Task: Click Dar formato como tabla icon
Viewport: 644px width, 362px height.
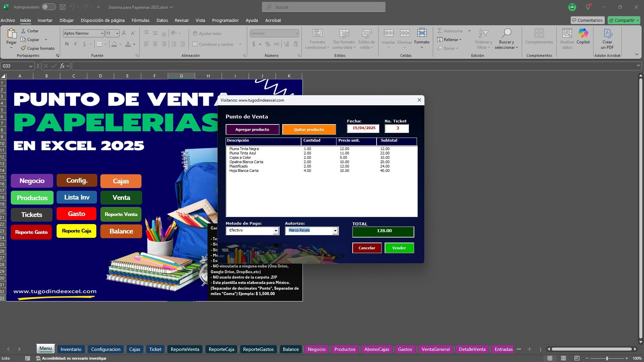Action: [344, 33]
